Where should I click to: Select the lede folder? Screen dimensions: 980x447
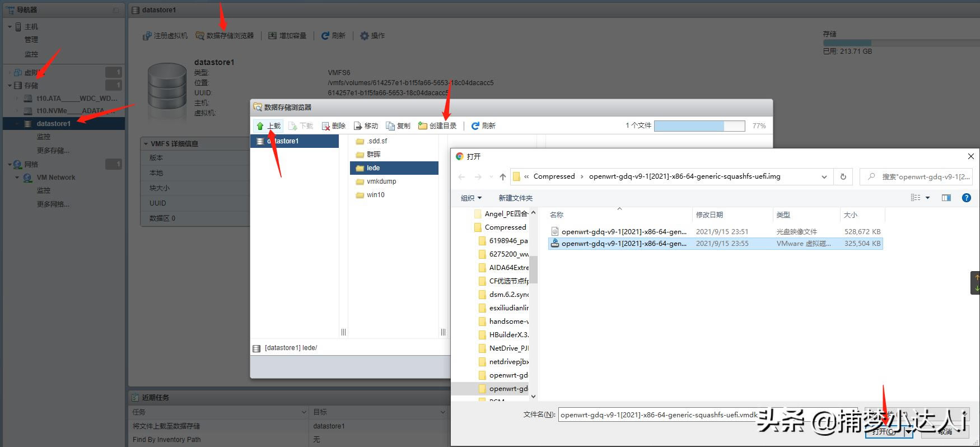(x=394, y=168)
